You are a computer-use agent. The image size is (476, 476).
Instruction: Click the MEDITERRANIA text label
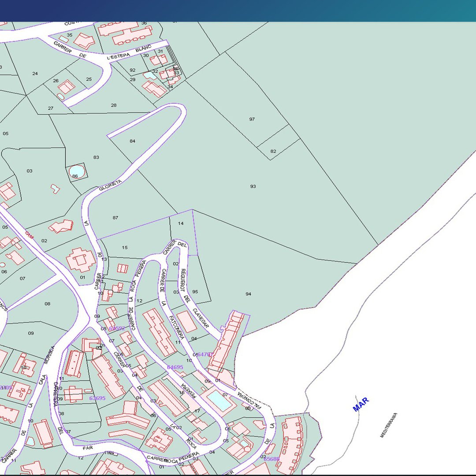[x=389, y=425]
